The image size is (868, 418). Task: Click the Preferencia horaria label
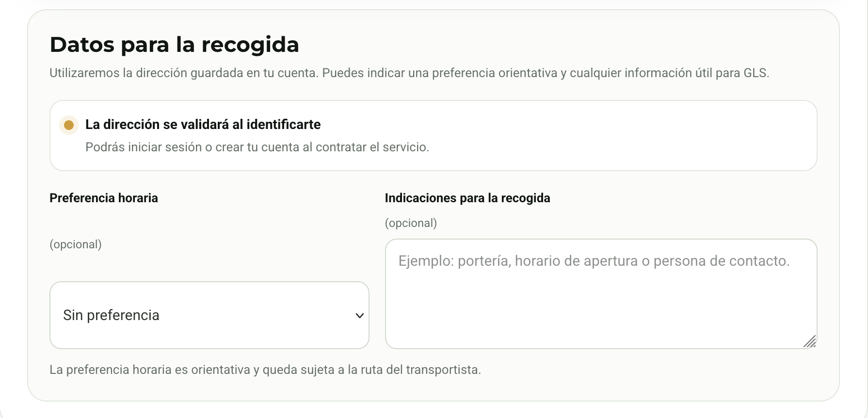click(104, 198)
